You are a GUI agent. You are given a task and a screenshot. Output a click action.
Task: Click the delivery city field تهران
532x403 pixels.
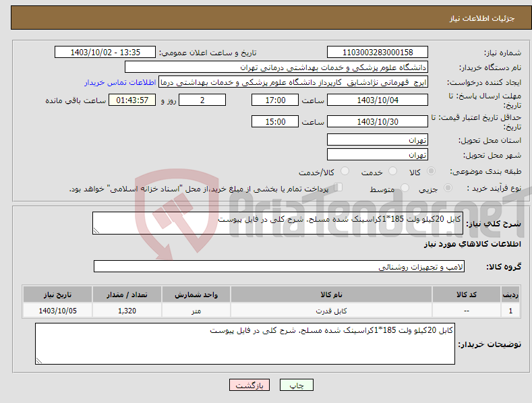tap(378, 155)
